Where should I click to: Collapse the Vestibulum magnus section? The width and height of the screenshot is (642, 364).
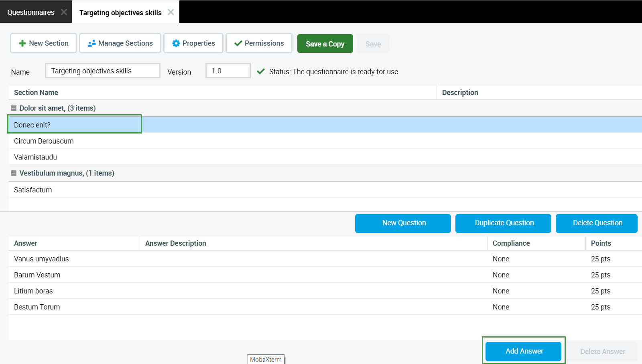coord(14,173)
